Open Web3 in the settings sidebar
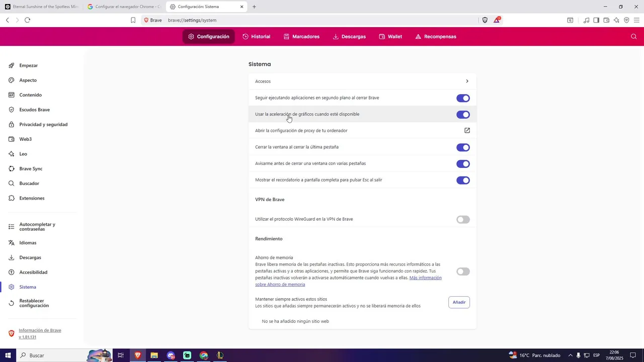This screenshot has width=644, height=362. point(25,139)
